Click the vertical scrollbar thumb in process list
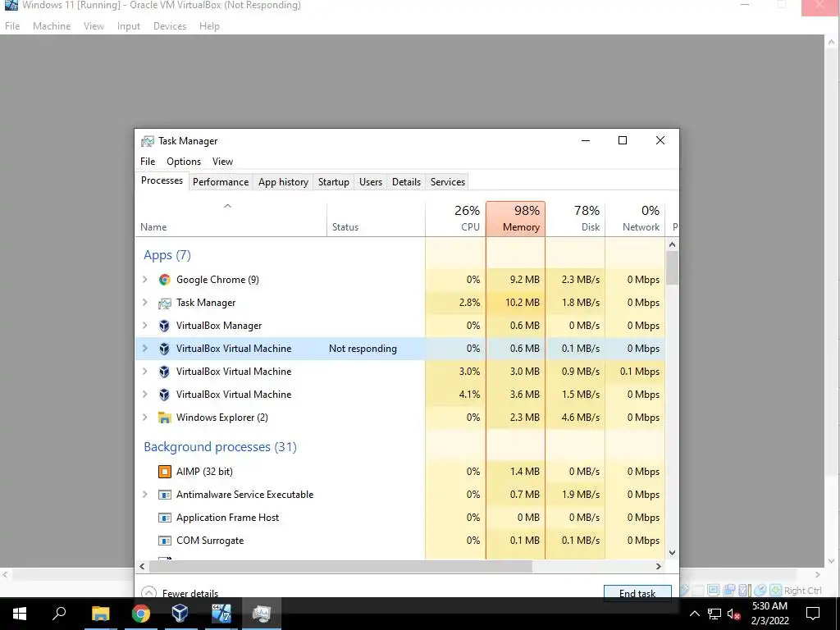Screen dimensions: 840x630 [673, 268]
